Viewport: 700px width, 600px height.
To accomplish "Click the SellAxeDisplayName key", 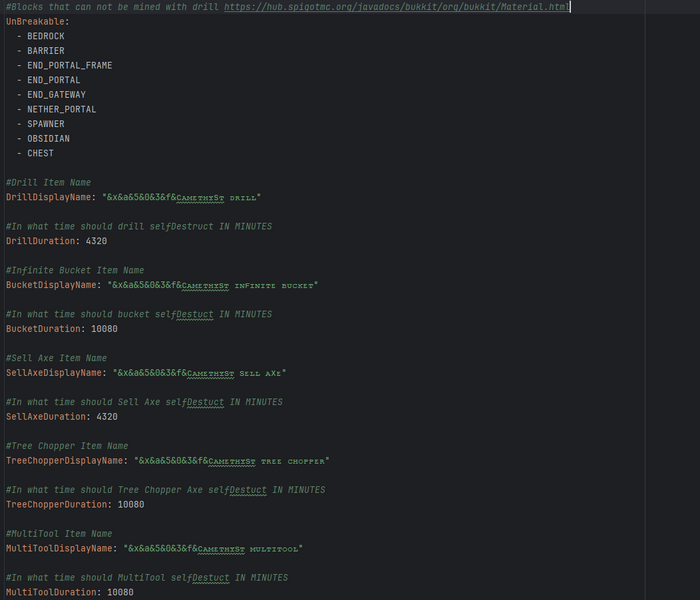I will (x=54, y=373).
